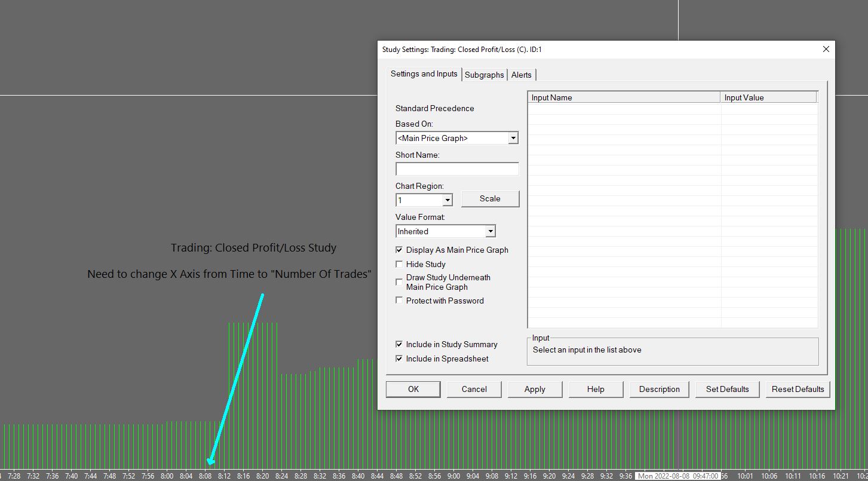Viewport: 868px width, 481px height.
Task: Switch to the Subgraphs tab
Action: [x=484, y=75]
